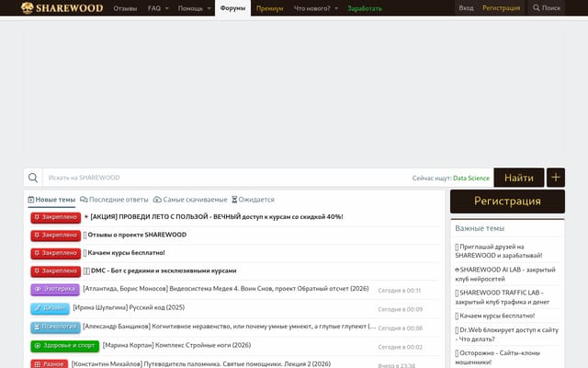Viewport: 588px width, 368px height.
Task: Click the Здоровье и спорт category badge
Action: pyautogui.click(x=65, y=346)
